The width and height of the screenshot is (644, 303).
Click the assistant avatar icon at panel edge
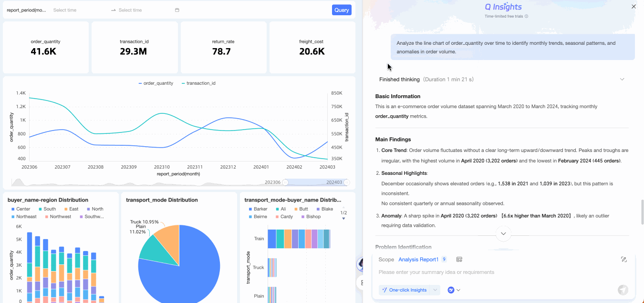point(361,263)
